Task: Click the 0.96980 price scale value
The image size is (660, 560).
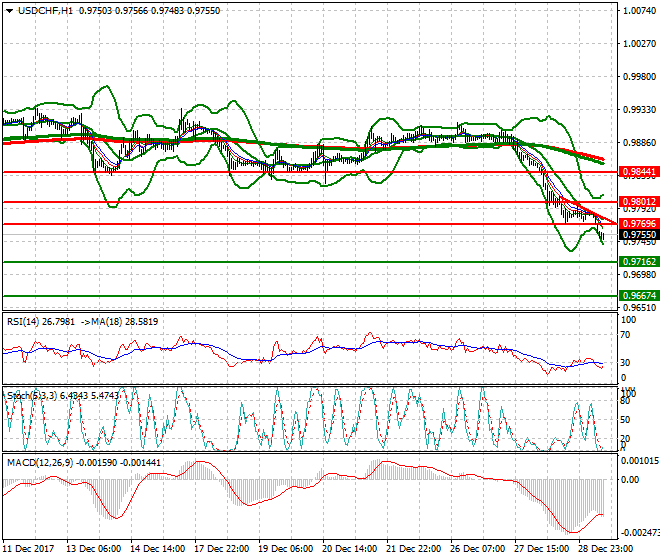Action: click(x=639, y=275)
